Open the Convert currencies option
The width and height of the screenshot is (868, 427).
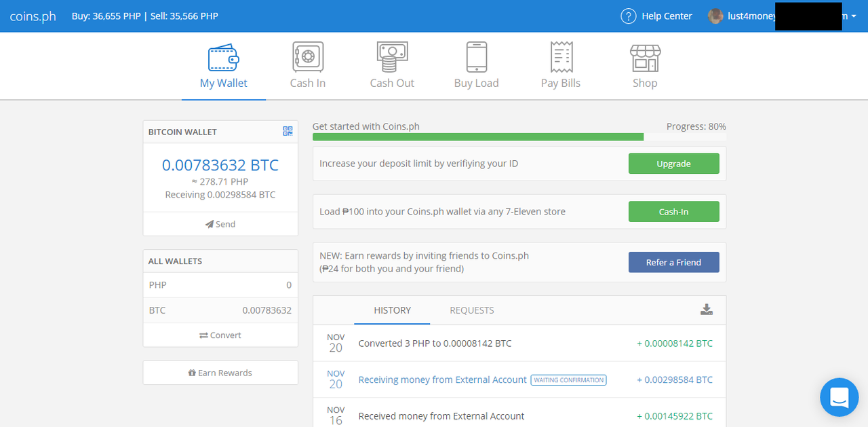(220, 335)
